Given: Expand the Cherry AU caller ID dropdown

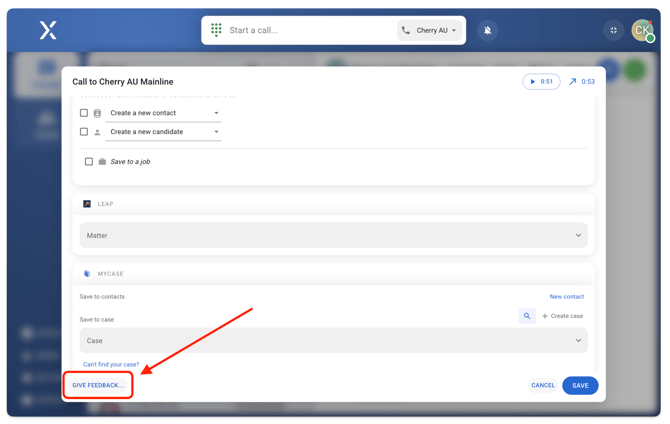Looking at the screenshot, I should (x=430, y=30).
